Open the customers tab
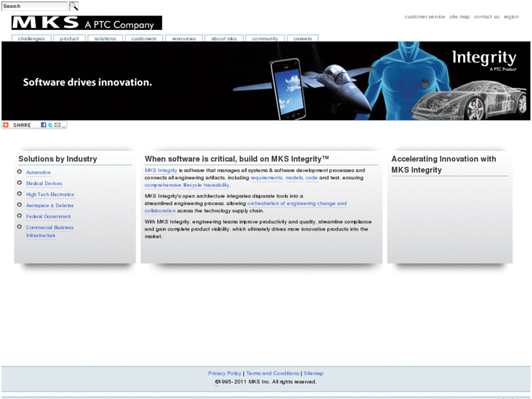 pyautogui.click(x=144, y=38)
